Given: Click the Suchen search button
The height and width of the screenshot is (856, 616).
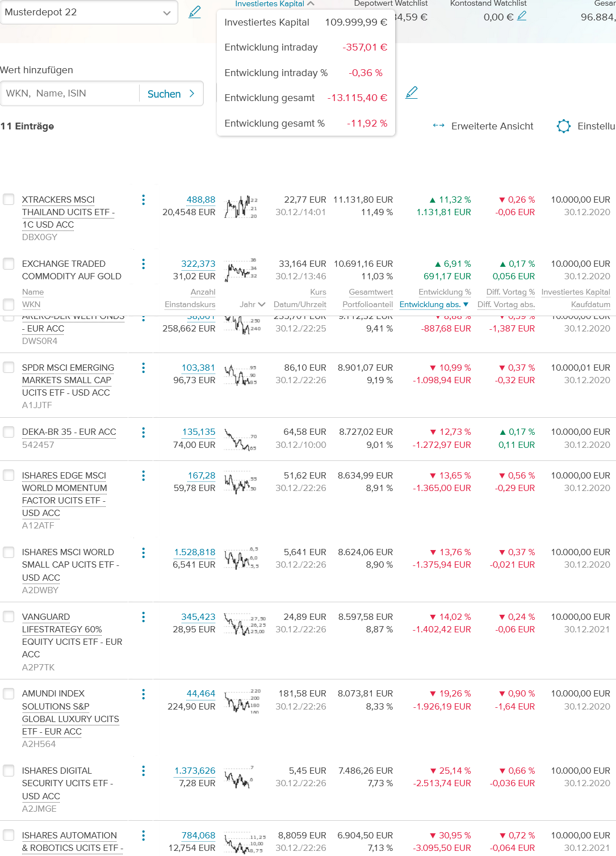Looking at the screenshot, I should (x=171, y=94).
